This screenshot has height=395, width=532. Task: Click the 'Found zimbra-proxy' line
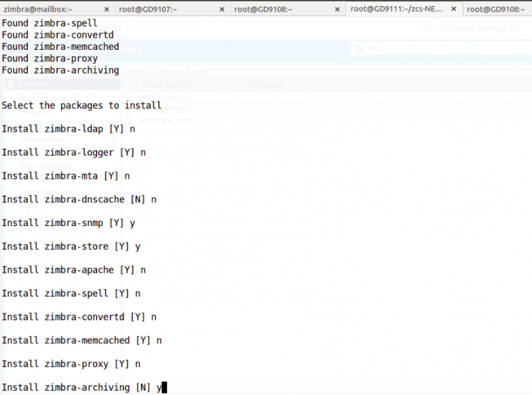[50, 59]
